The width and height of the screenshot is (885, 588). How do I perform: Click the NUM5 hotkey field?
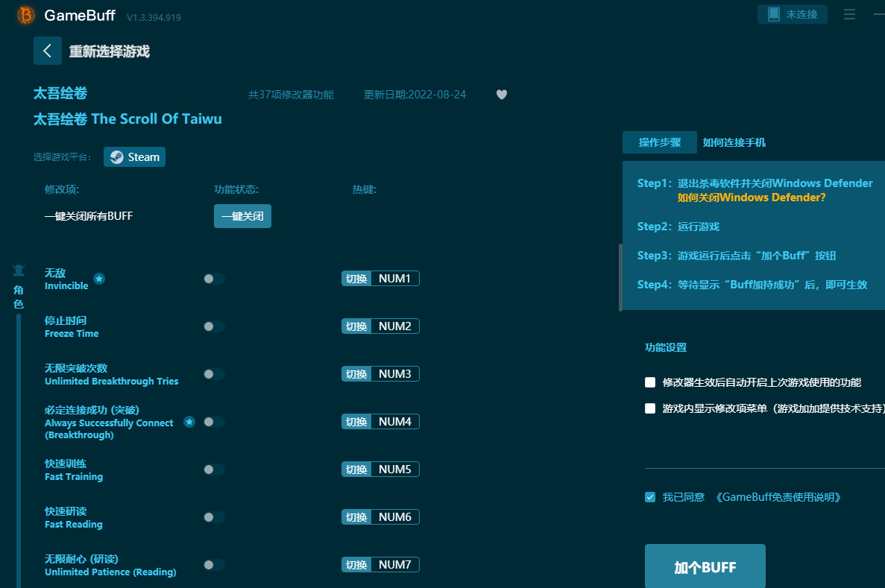click(394, 470)
